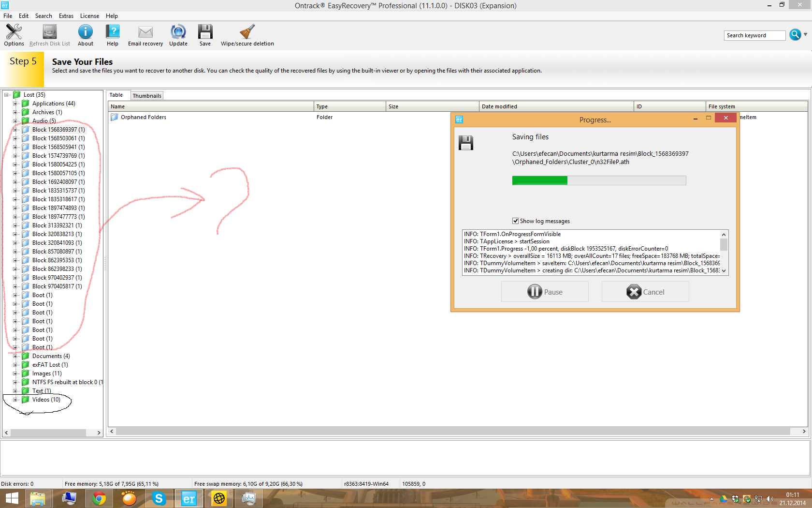Click the Images (11) folder icon
This screenshot has width=812, height=508.
26,374
